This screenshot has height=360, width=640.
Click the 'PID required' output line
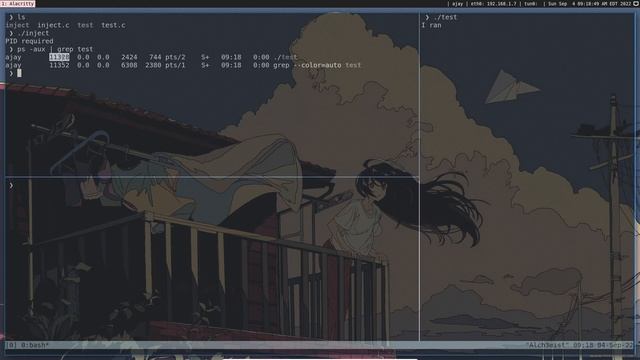click(29, 41)
